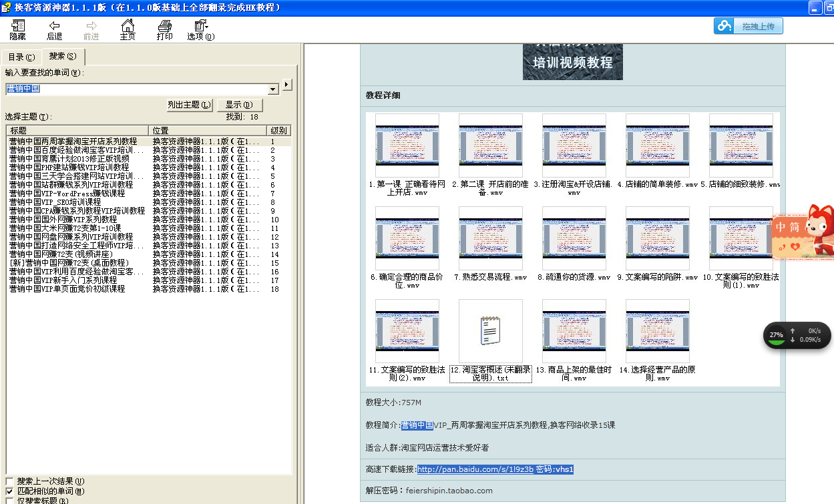Sort by the 标题 column header
This screenshot has height=504, width=834.
77,130
